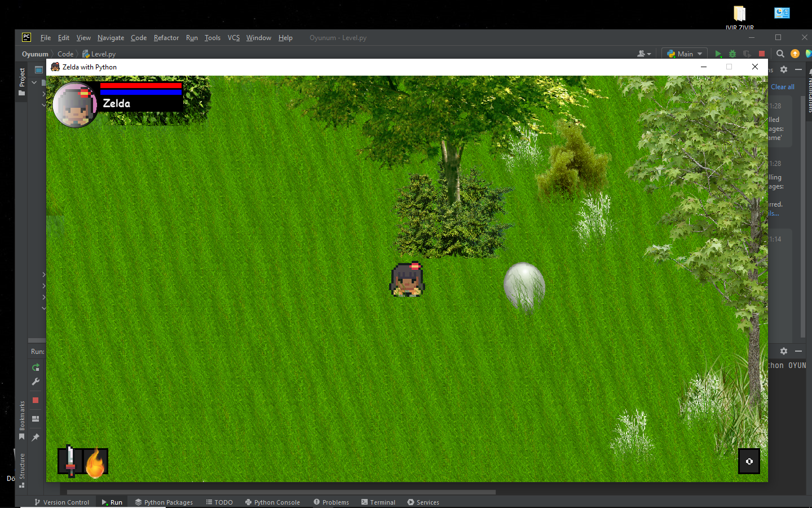Screen dimensions: 812x508
Task: Collapse the root node chevron in Project tree
Action: coord(34,82)
